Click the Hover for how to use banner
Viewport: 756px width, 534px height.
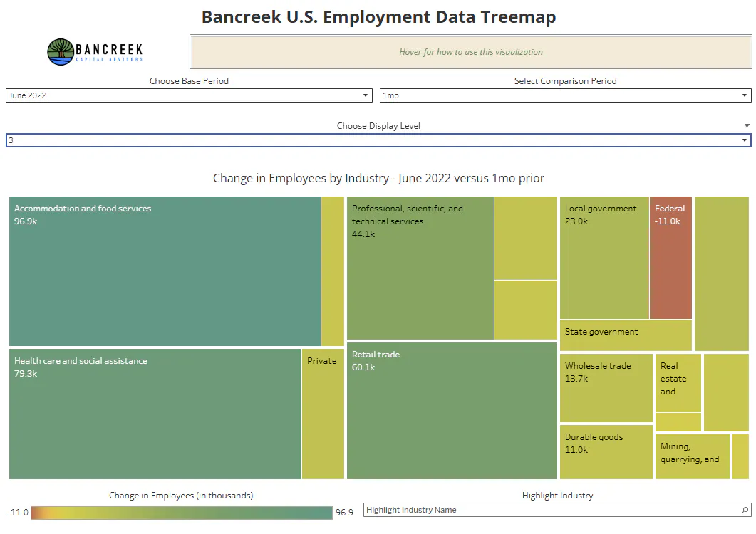pyautogui.click(x=471, y=51)
